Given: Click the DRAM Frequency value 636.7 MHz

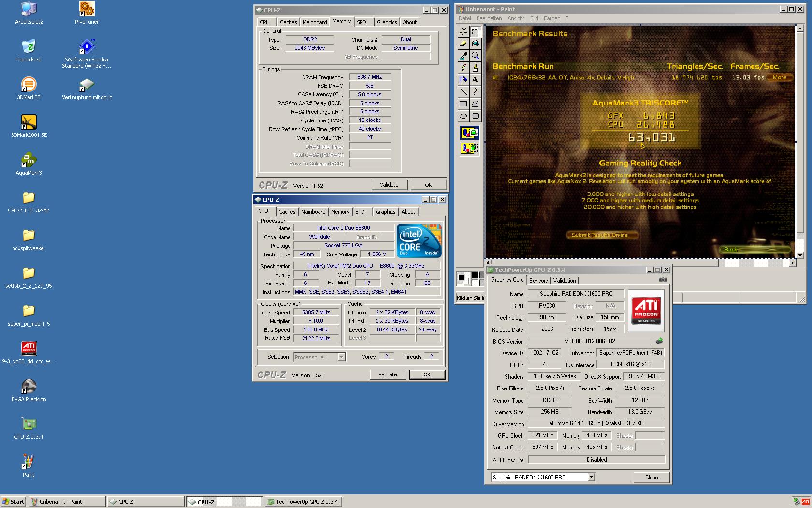Looking at the screenshot, I should [x=370, y=77].
